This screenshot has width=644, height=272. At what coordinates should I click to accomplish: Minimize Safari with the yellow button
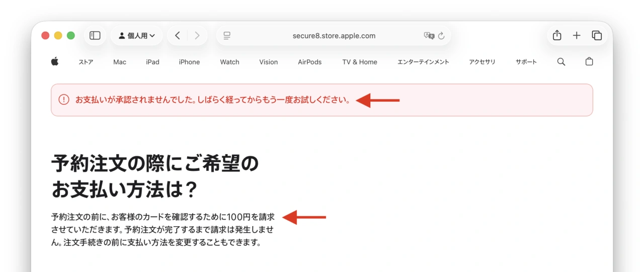click(58, 36)
